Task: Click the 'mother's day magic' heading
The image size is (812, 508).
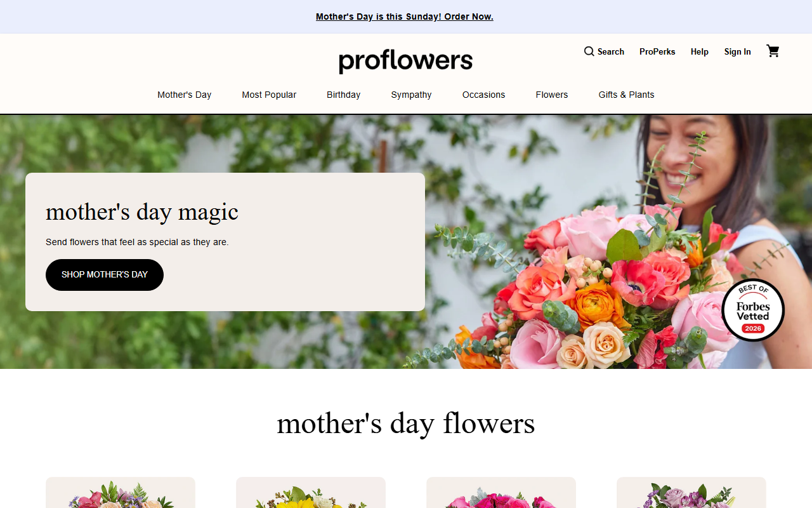Action: pos(142,211)
